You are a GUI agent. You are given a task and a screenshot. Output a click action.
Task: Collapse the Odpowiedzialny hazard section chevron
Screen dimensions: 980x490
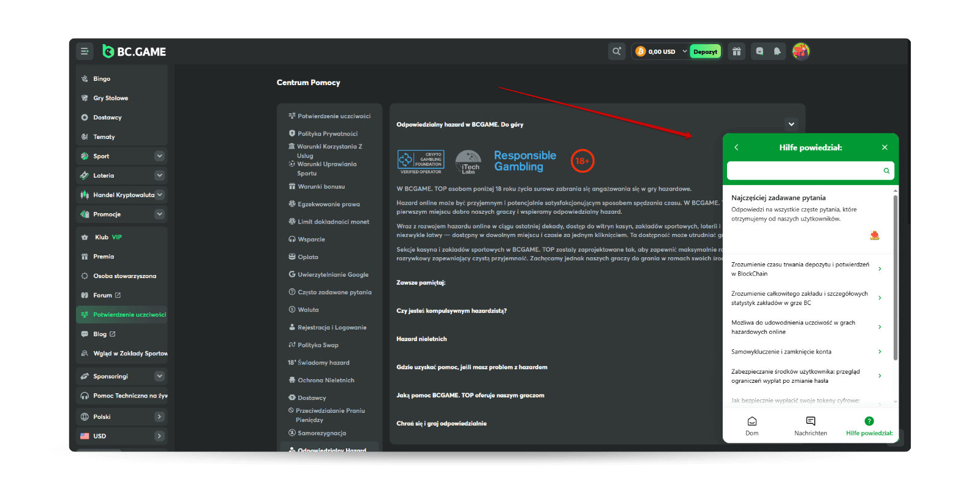coord(791,124)
